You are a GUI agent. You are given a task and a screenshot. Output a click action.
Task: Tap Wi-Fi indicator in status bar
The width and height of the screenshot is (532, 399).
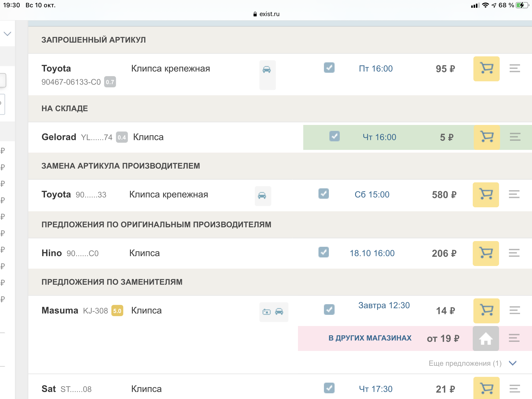point(485,5)
